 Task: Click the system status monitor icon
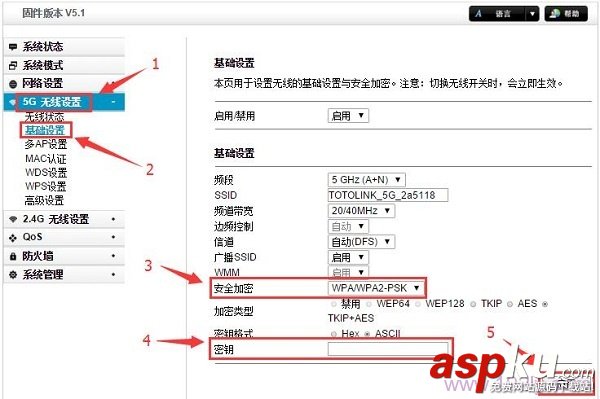[13, 47]
